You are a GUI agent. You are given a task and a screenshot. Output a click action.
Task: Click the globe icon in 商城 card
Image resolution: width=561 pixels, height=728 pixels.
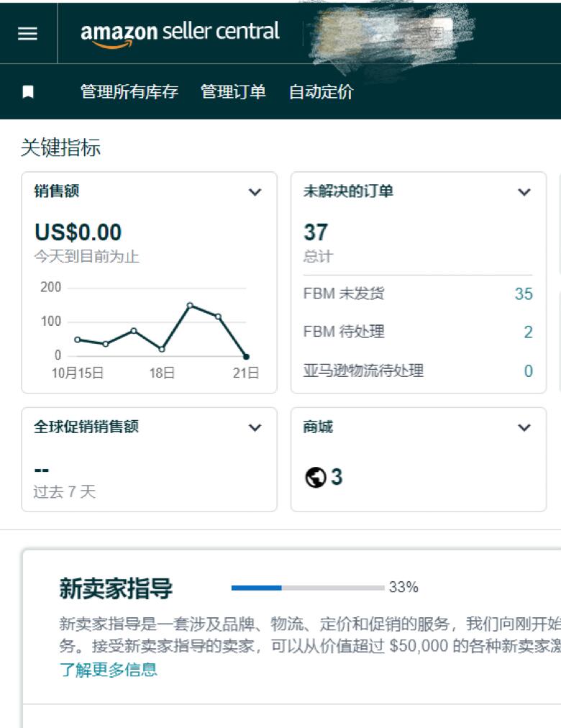[316, 477]
